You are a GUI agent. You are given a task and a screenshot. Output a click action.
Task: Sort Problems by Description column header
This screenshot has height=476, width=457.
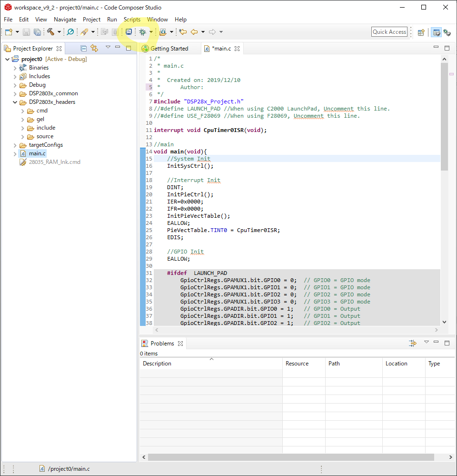157,364
